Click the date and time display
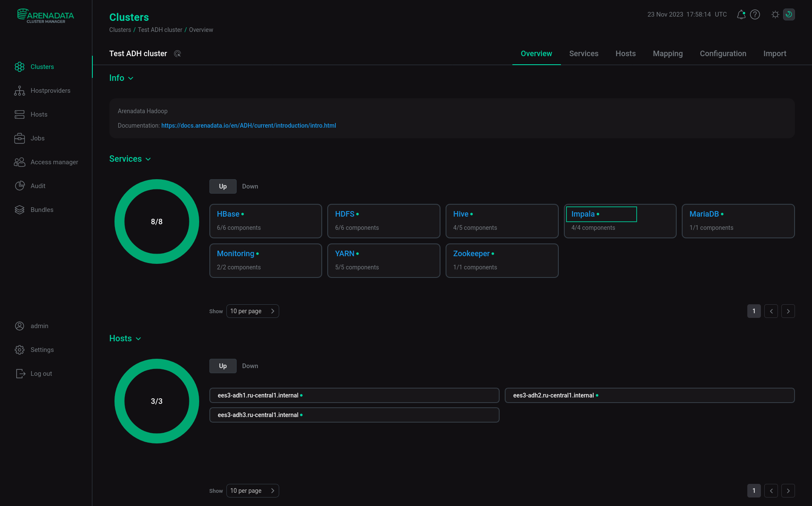 pyautogui.click(x=687, y=14)
